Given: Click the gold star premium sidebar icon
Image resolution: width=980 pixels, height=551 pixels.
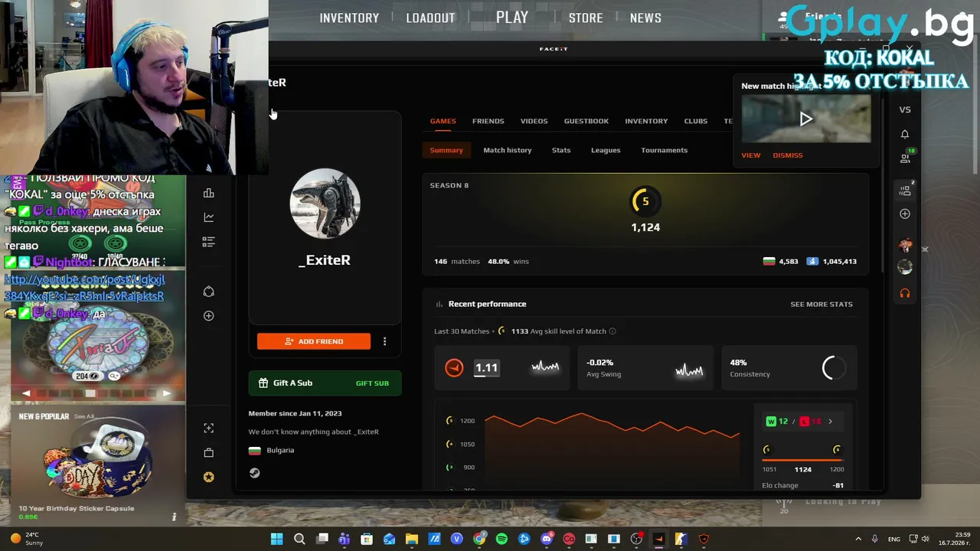Looking at the screenshot, I should (208, 477).
